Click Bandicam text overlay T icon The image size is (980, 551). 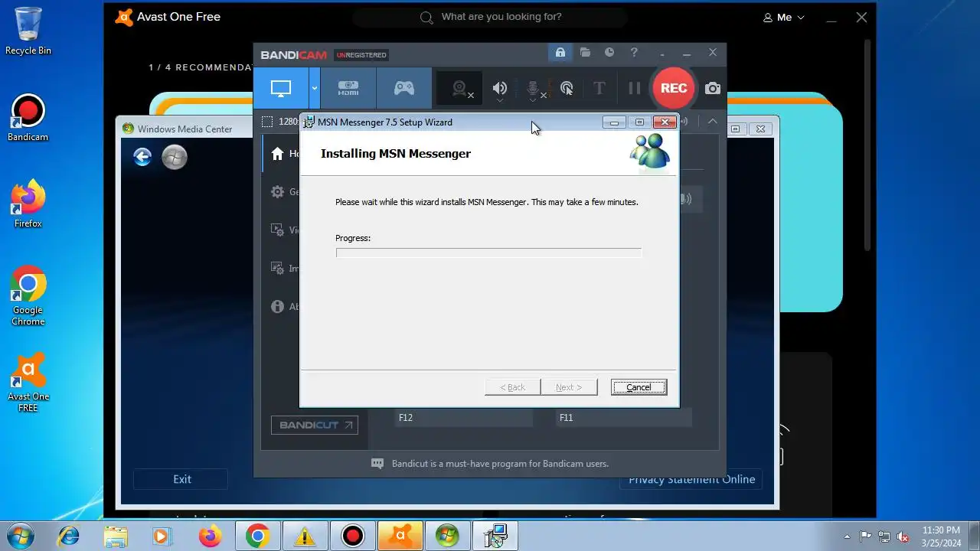(x=599, y=88)
